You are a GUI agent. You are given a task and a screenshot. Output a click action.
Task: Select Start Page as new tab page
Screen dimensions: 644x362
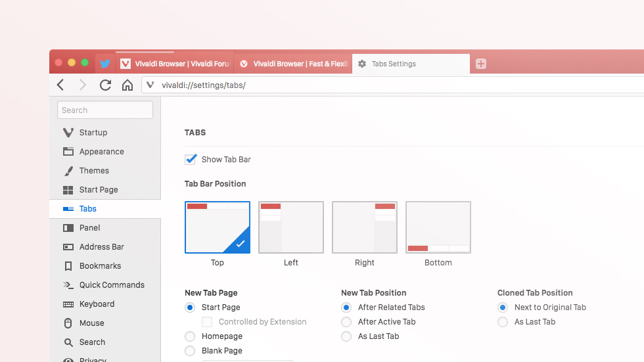[190, 307]
